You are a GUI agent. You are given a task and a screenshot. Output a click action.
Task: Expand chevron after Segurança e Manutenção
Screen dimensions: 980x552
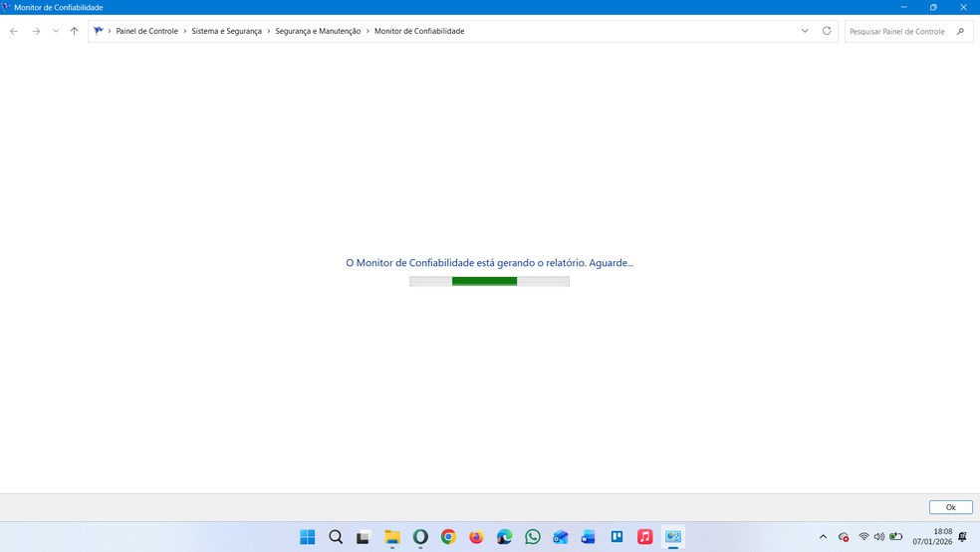pos(367,31)
